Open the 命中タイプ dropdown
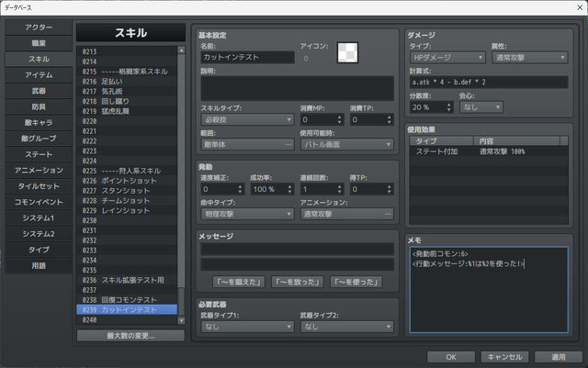The width and height of the screenshot is (588, 368). [x=247, y=214]
